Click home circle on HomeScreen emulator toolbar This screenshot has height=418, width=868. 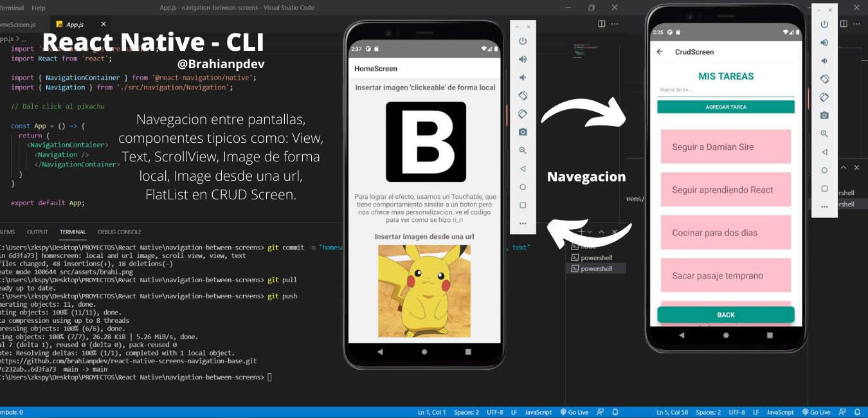[x=523, y=187]
